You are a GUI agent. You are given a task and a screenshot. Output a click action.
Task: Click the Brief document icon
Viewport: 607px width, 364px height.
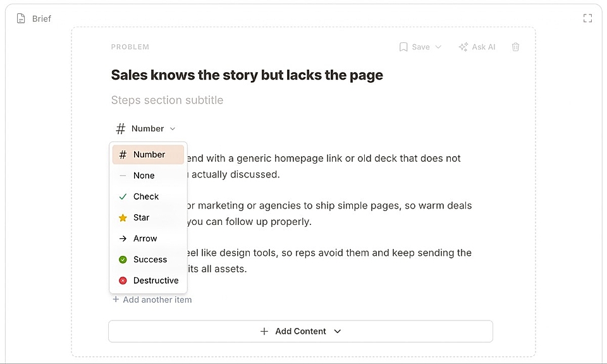click(x=21, y=18)
